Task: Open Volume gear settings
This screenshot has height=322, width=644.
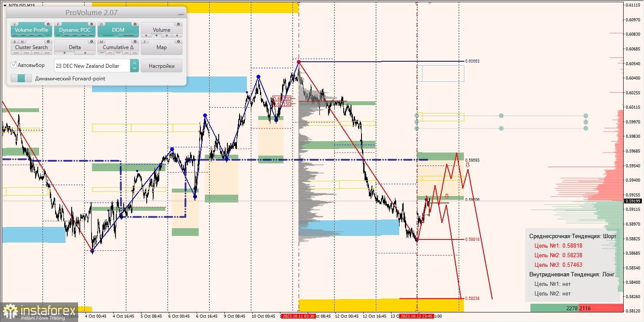Action: click(x=178, y=24)
